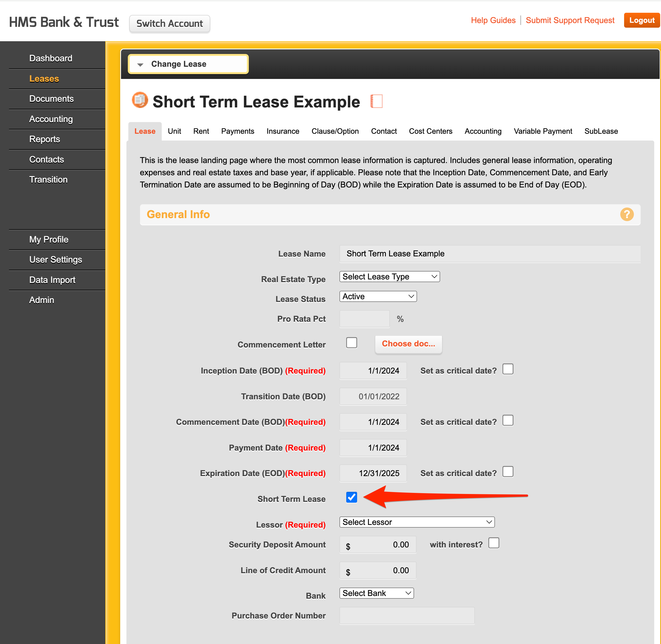Click the orange lease icon beside title
This screenshot has height=644, width=661.
(x=140, y=100)
